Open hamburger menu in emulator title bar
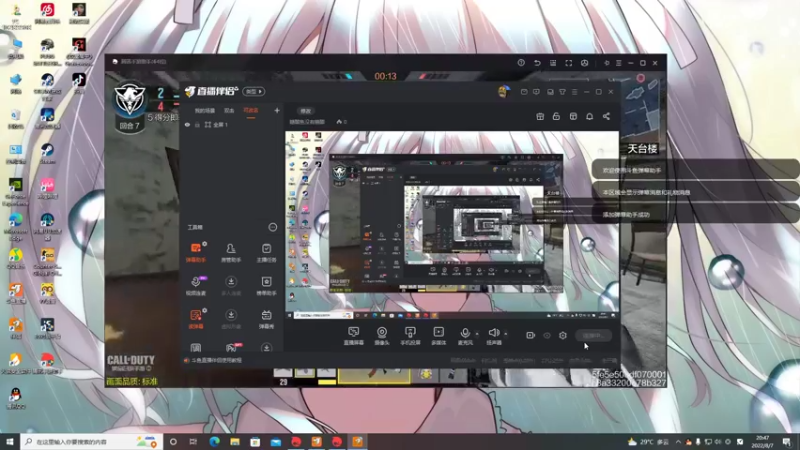Screen dimensions: 800x450 click(x=618, y=63)
